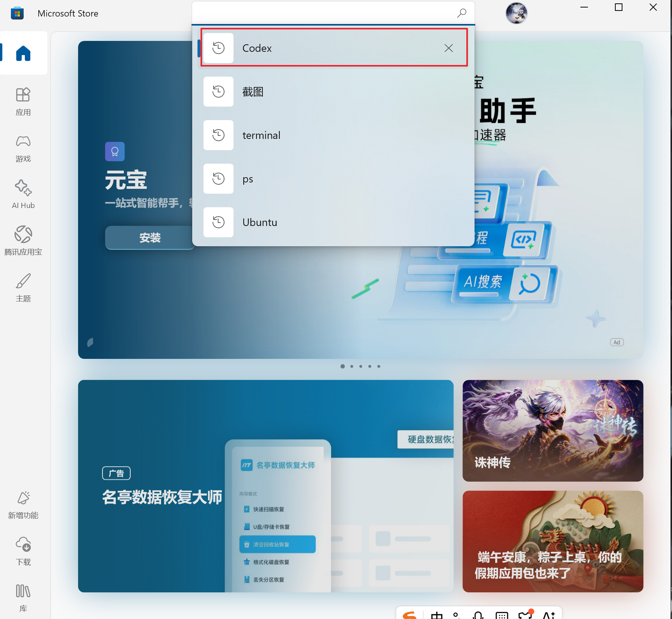Click the Microsoft Store logo icon
Viewport: 672px width, 619px height.
point(17,14)
